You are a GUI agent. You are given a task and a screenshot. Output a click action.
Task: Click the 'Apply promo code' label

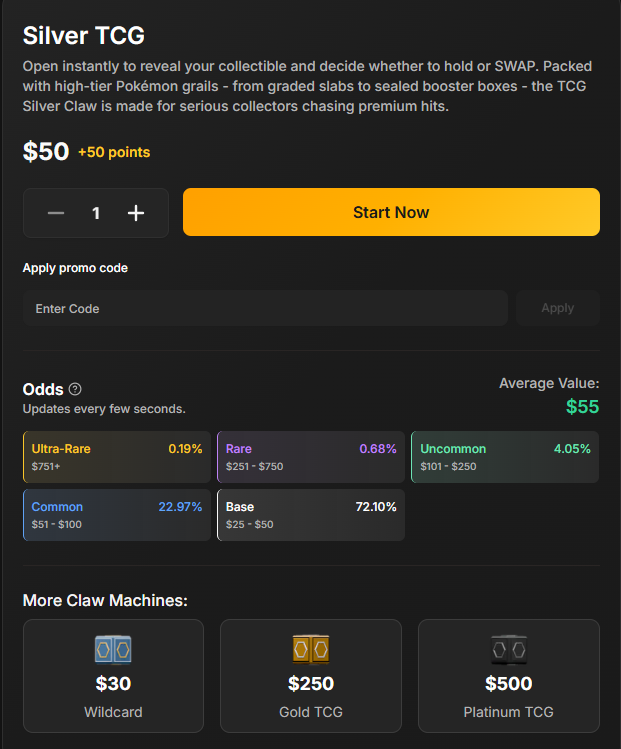tap(75, 268)
